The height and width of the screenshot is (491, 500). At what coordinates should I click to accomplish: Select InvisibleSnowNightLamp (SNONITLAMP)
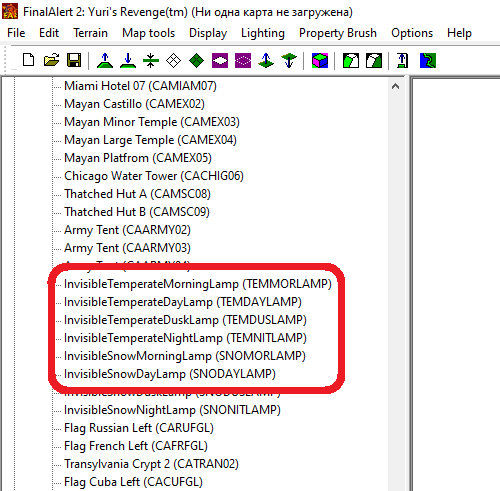(x=172, y=410)
